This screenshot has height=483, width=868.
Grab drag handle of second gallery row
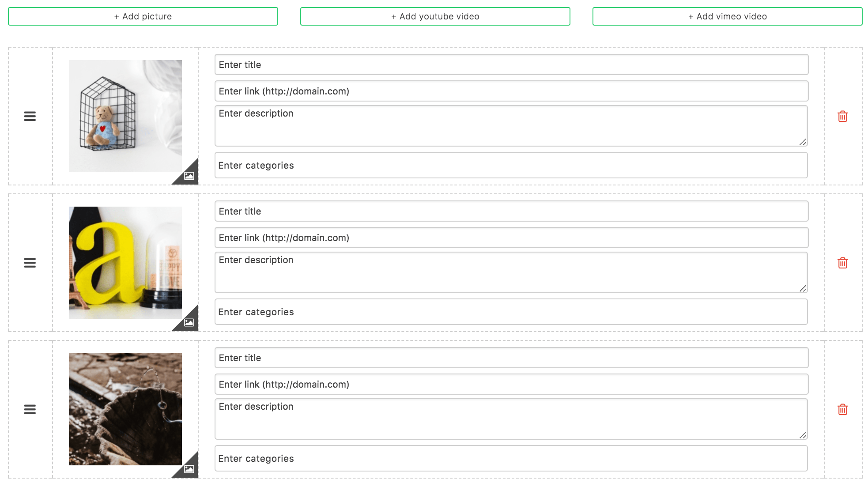point(30,263)
